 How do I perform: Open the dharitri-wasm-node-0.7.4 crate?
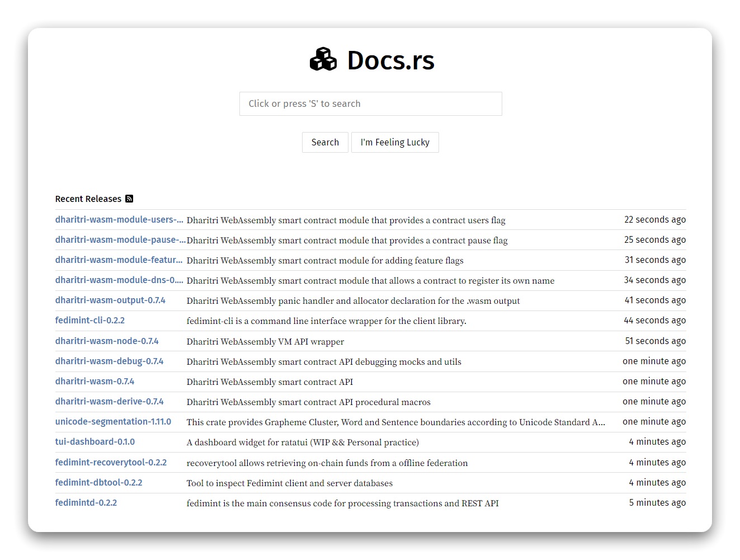click(107, 341)
